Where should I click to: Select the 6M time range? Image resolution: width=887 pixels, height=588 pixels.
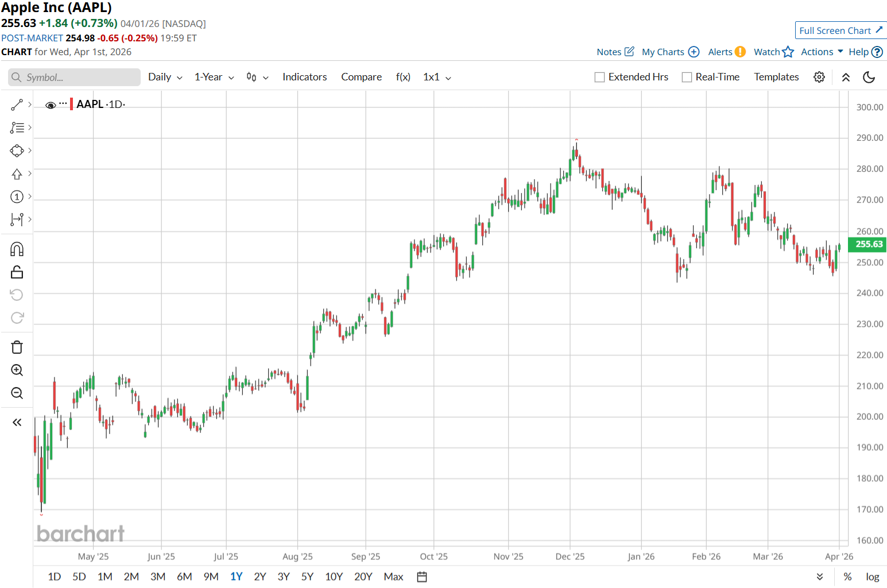tap(184, 577)
